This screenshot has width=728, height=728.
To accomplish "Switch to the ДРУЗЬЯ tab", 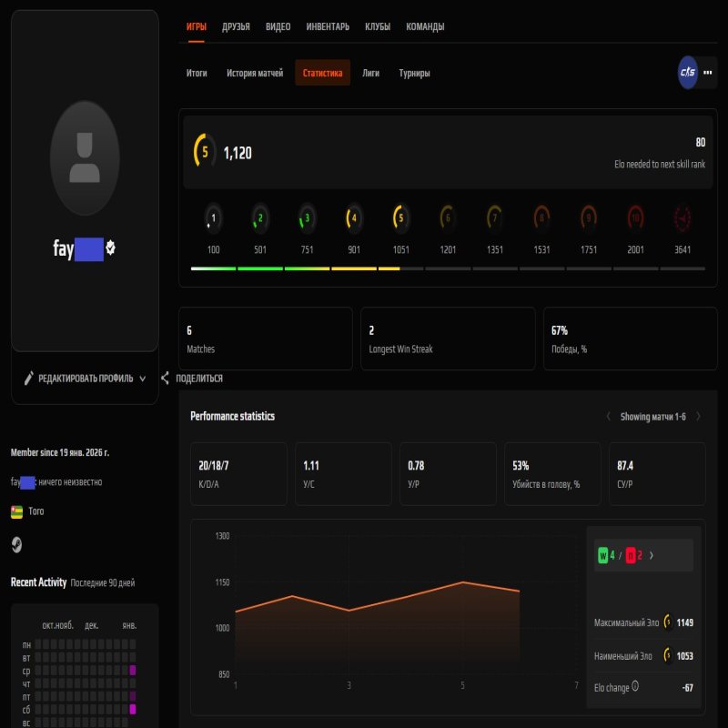I will (x=236, y=26).
